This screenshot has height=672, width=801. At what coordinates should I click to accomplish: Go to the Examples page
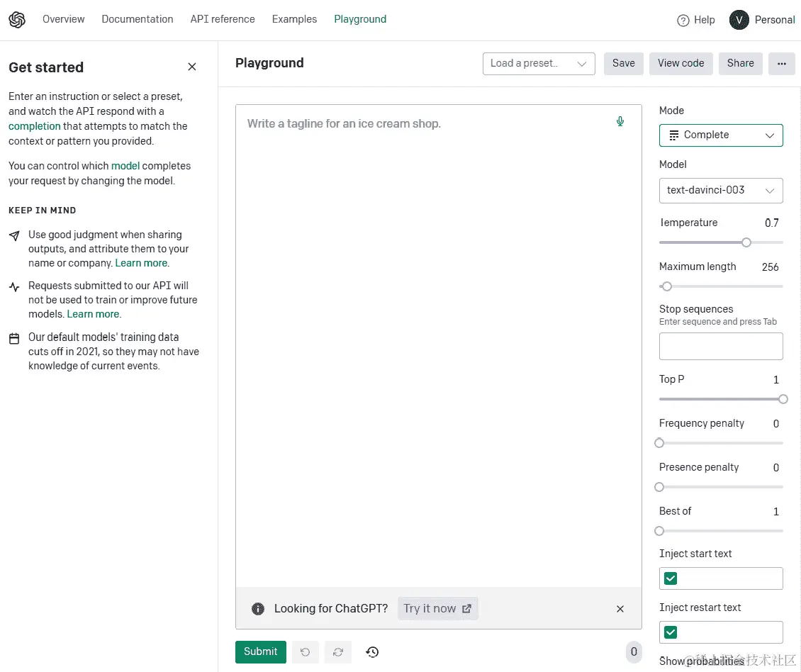[294, 19]
